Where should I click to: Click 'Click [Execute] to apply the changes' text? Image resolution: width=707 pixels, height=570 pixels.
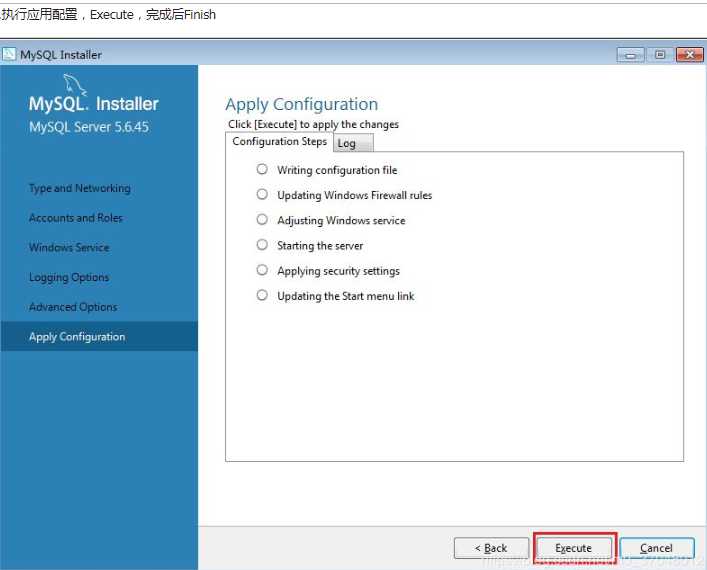313,124
